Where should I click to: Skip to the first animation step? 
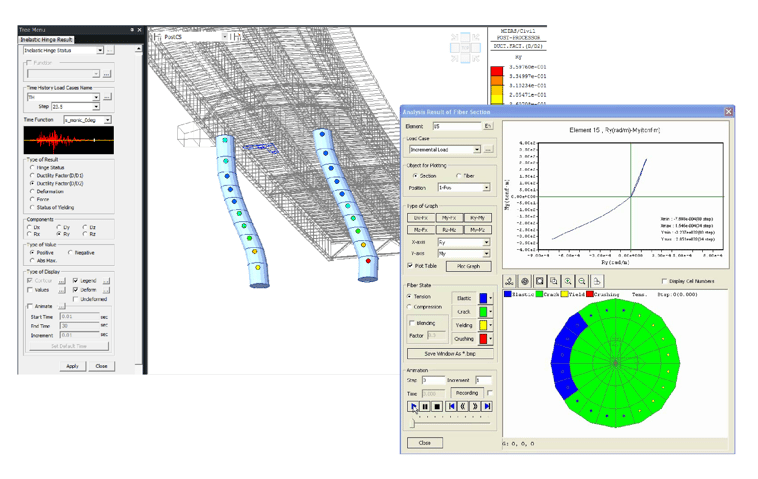(452, 406)
